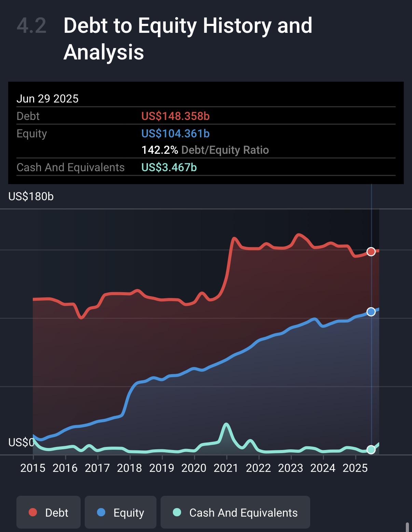Image resolution: width=412 pixels, height=532 pixels.
Task: Click the blue Equity data point marker
Action: [371, 312]
